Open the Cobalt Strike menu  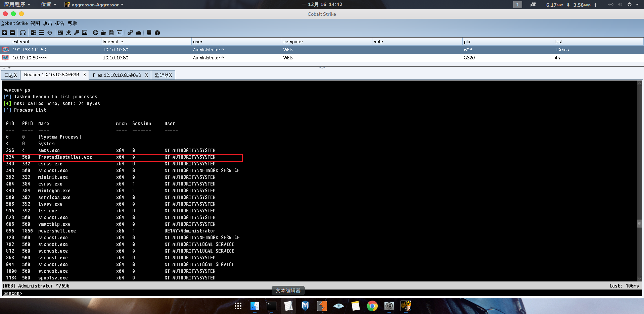(14, 23)
